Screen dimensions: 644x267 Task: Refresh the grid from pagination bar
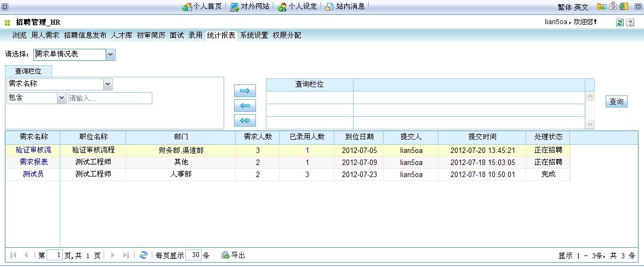144,255
